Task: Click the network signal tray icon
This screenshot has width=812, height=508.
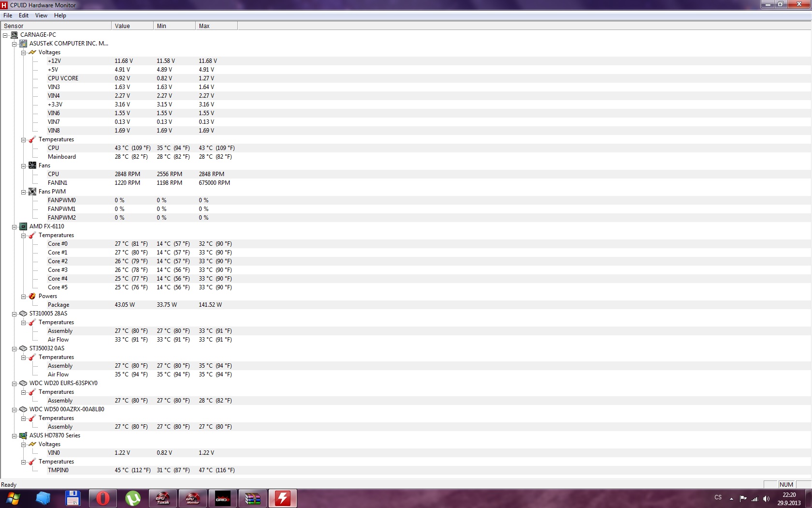Action: click(x=754, y=499)
